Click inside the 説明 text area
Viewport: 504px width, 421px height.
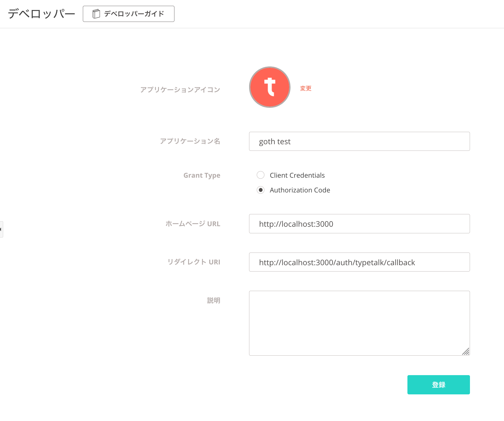359,323
